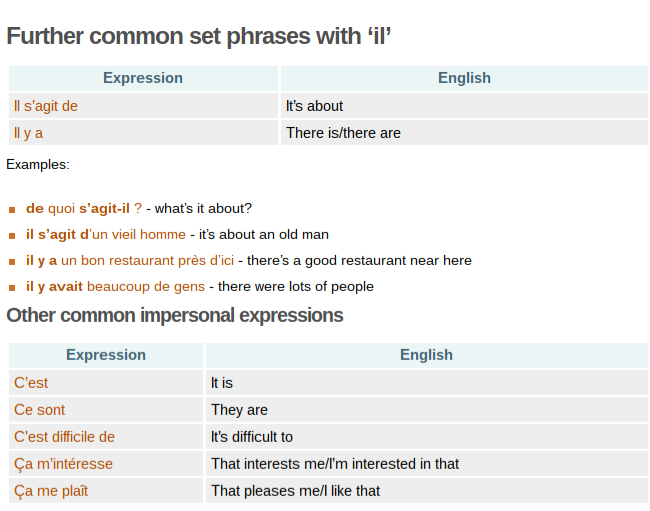Click the 'Other common impersonal expressions' heading
Image resolution: width=650 pixels, height=511 pixels.
point(175,316)
